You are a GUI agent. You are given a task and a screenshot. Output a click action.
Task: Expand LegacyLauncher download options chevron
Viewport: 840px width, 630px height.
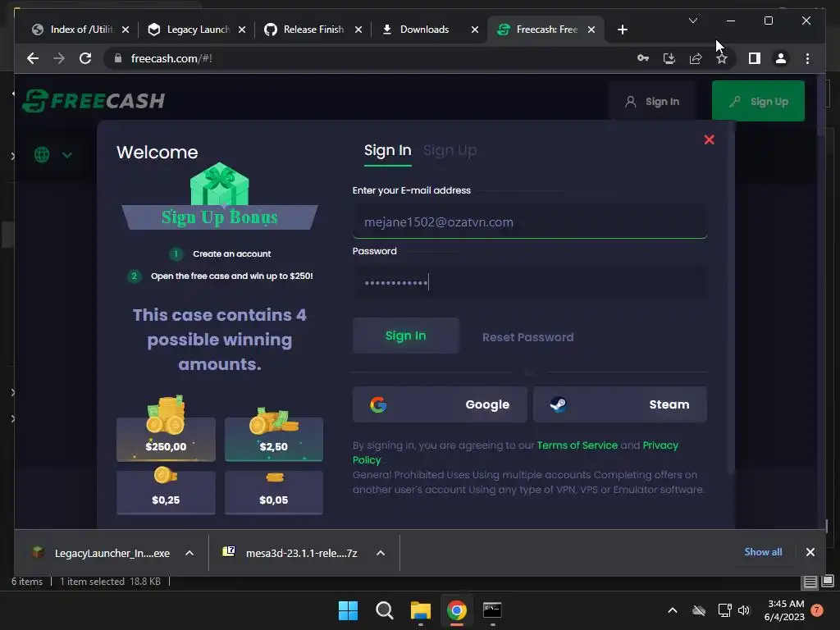[189, 553]
